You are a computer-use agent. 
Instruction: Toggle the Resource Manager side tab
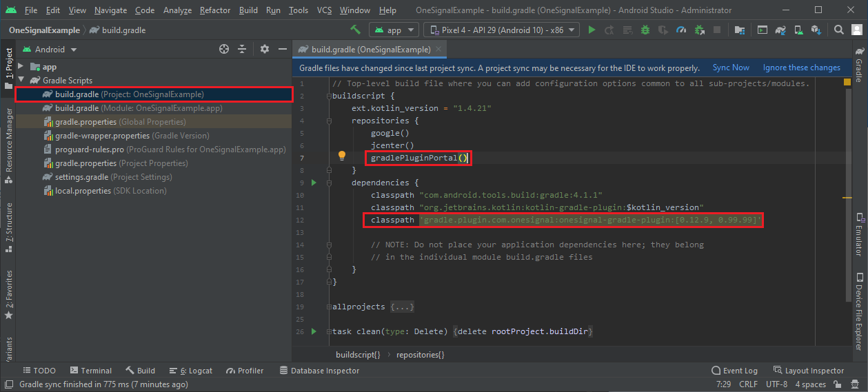8,145
